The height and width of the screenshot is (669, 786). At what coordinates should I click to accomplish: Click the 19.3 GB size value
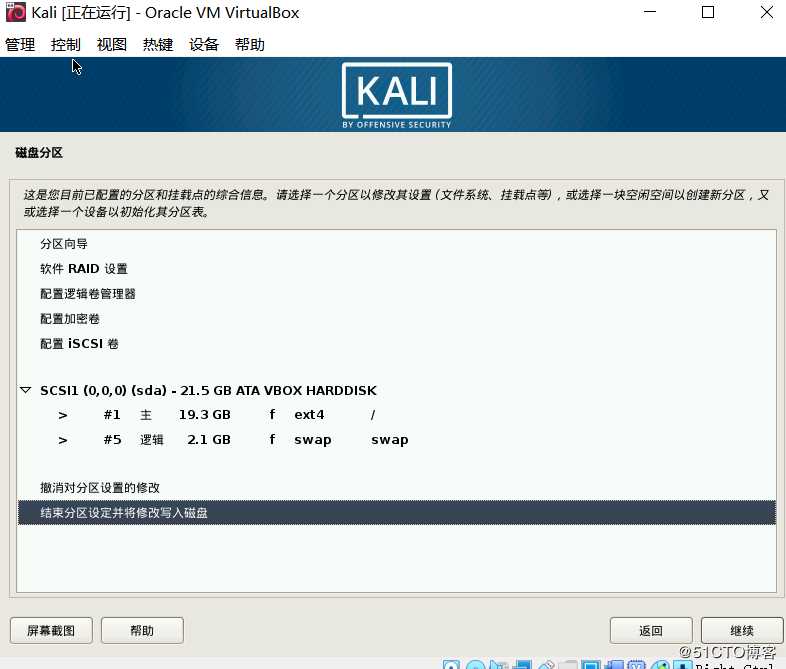[x=205, y=415]
